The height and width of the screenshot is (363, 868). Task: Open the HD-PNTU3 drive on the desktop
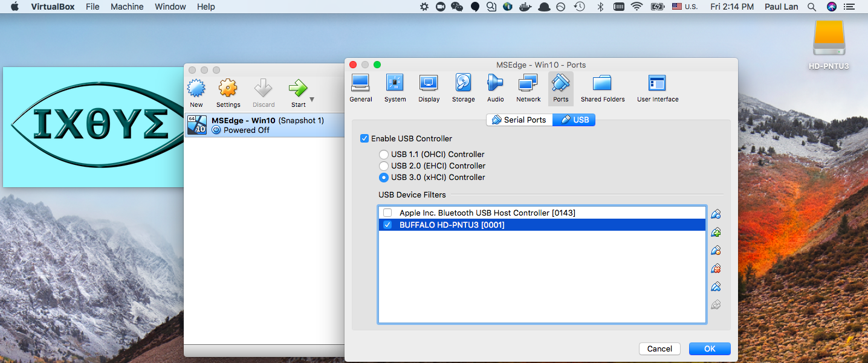829,45
